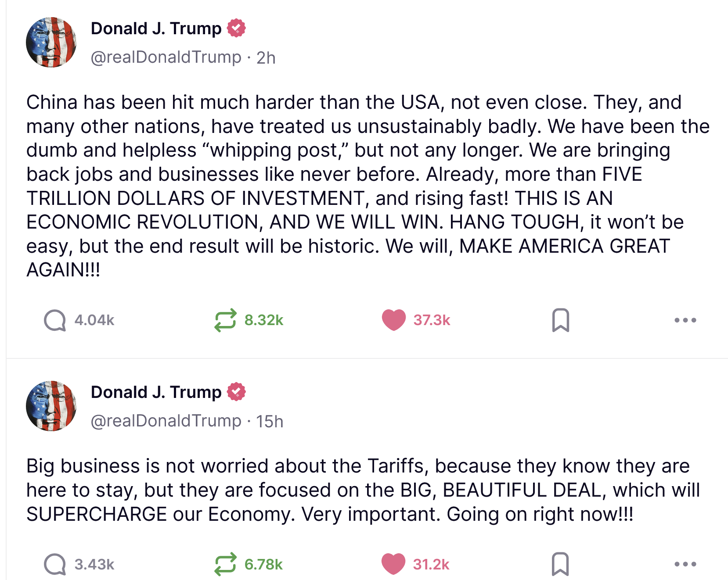
Task: Click Donald J. Trump name on second post
Action: click(x=156, y=392)
